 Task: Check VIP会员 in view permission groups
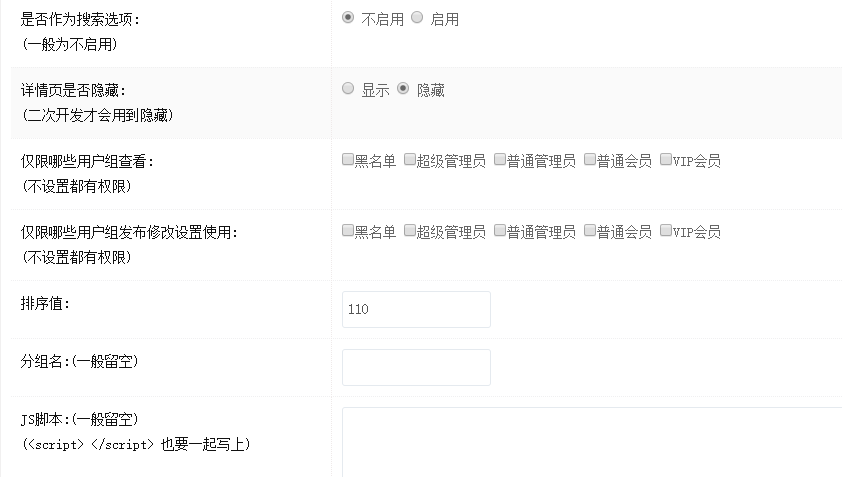(x=666, y=159)
